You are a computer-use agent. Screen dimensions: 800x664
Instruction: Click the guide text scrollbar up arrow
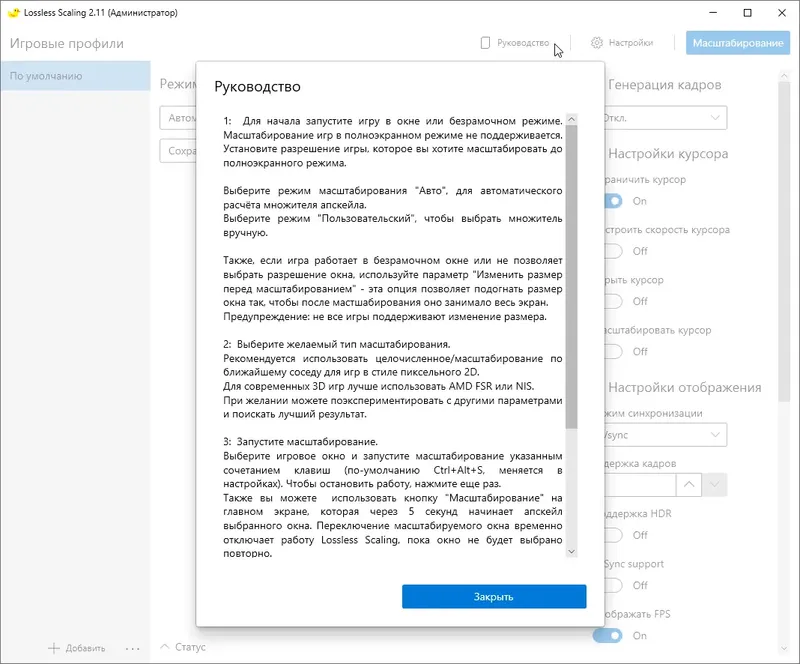click(571, 119)
